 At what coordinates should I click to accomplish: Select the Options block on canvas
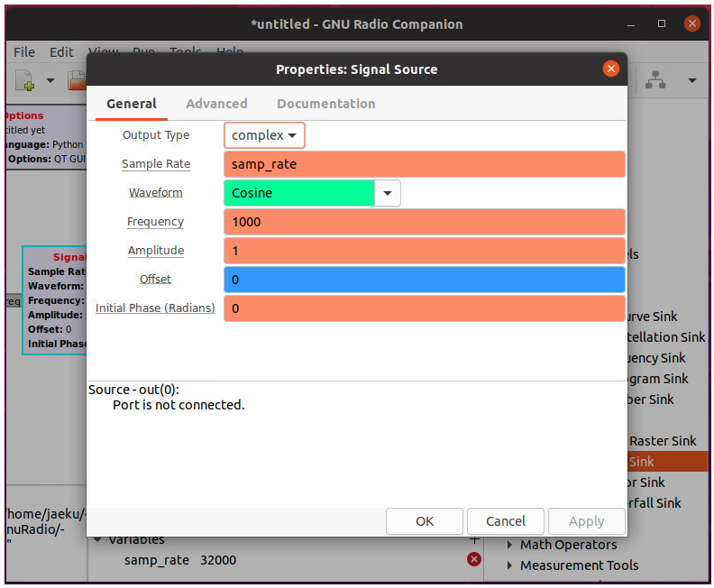pyautogui.click(x=46, y=137)
